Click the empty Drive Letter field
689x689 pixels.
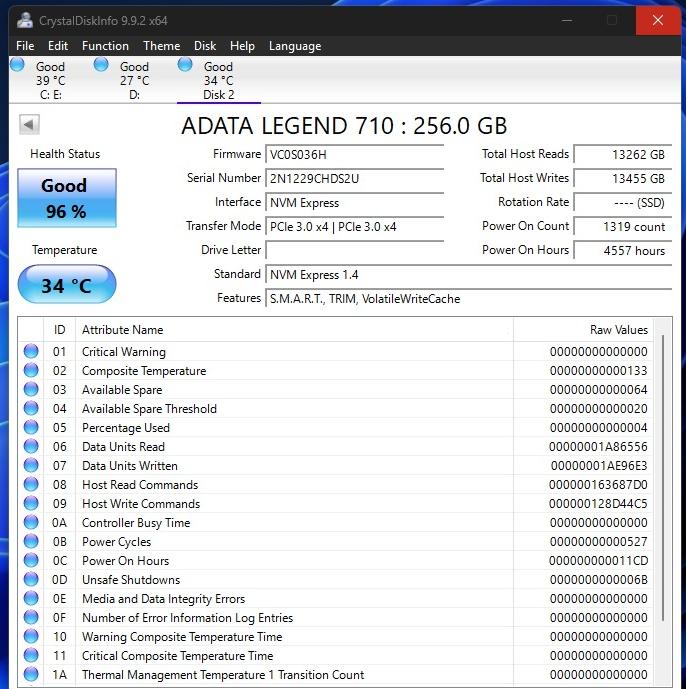(x=354, y=250)
